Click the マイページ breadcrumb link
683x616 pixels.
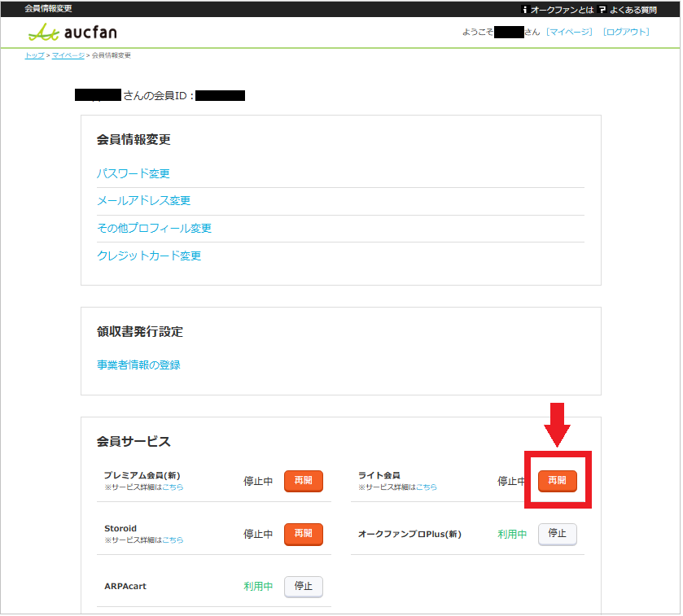pyautogui.click(x=68, y=55)
